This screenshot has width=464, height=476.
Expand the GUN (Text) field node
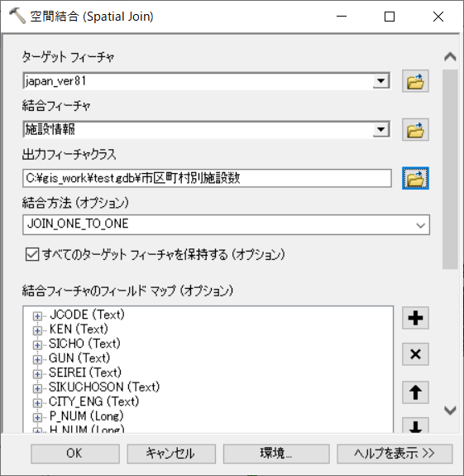point(37,359)
